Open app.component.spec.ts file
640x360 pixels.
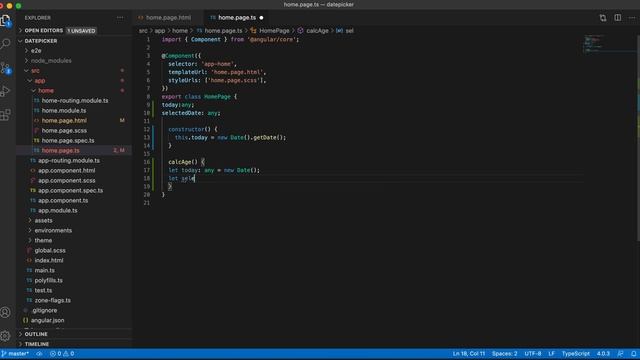70,191
